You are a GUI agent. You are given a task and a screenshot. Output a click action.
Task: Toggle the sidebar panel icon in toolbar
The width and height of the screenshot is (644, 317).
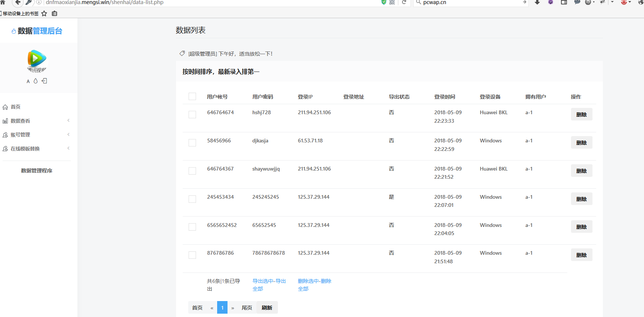pos(564,2)
